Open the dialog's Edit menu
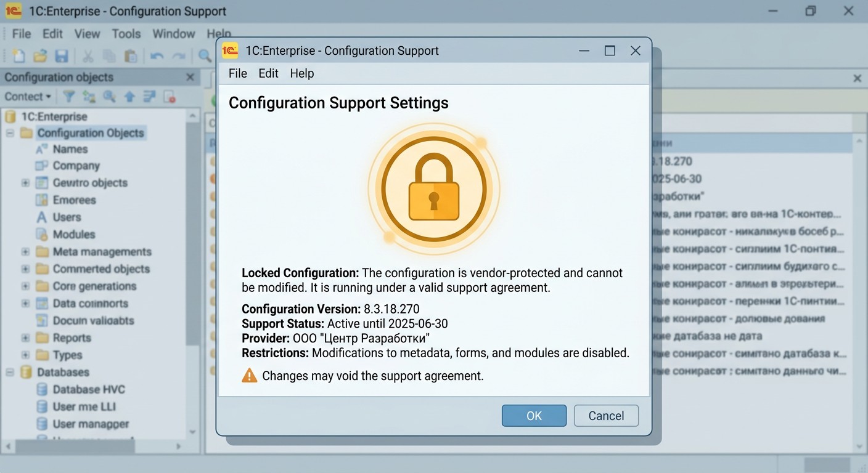Screen dimensions: 868x473 pos(268,73)
